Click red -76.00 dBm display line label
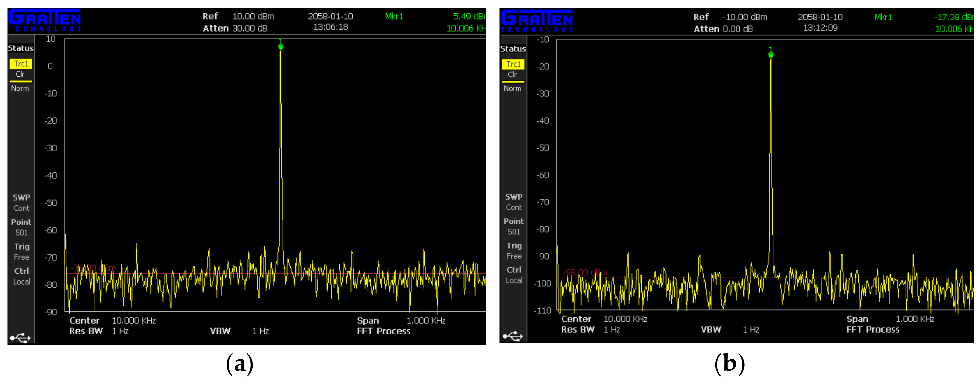 94,268
